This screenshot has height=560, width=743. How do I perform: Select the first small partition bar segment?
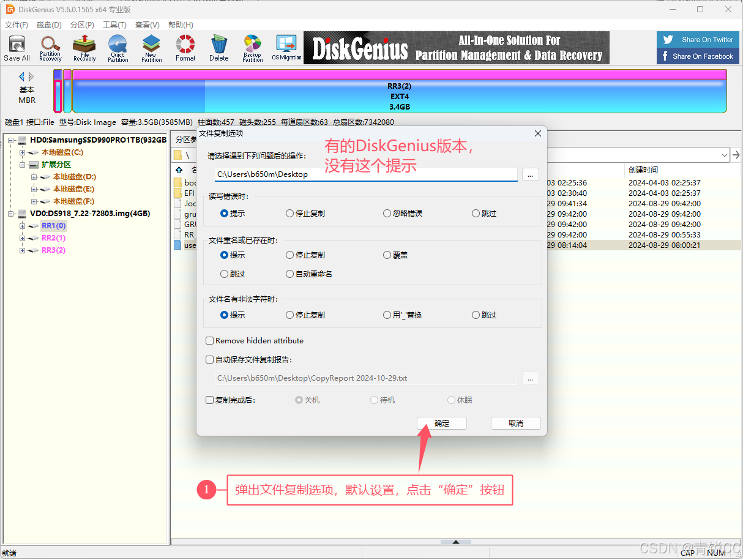pos(58,91)
